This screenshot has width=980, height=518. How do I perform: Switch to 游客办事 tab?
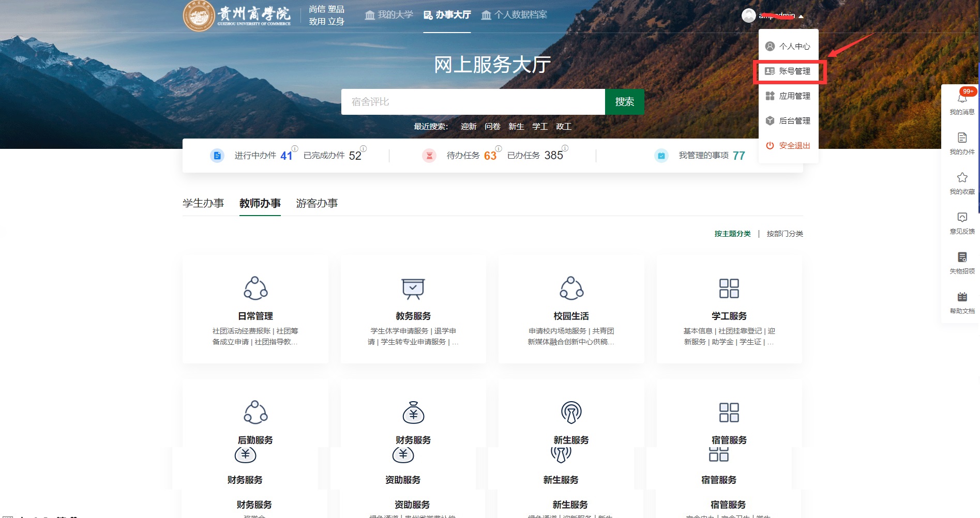pyautogui.click(x=316, y=203)
